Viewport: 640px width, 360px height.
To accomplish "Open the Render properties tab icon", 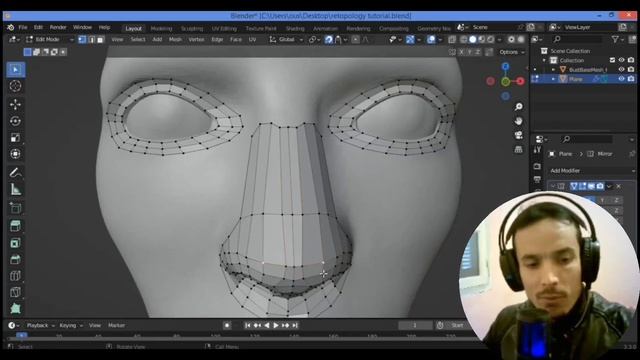I will tap(537, 166).
